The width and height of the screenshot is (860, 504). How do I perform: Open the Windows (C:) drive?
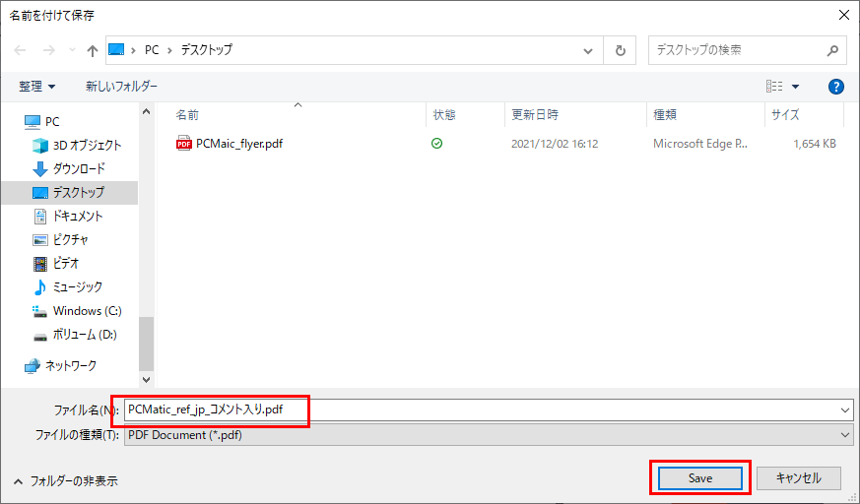(87, 310)
